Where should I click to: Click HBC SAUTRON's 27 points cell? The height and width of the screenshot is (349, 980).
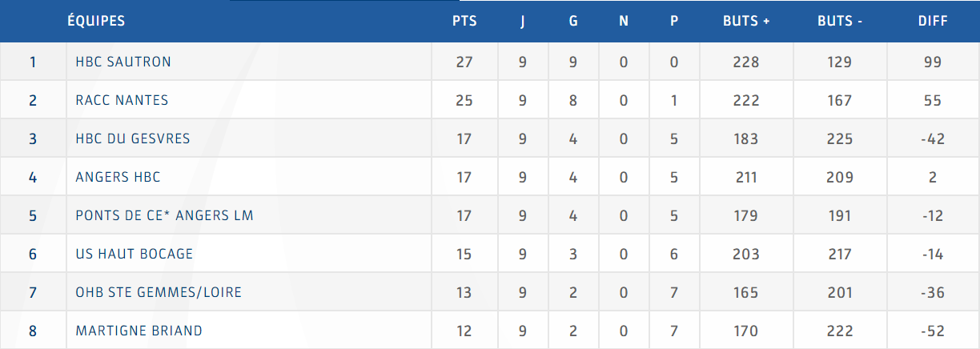coord(464,62)
